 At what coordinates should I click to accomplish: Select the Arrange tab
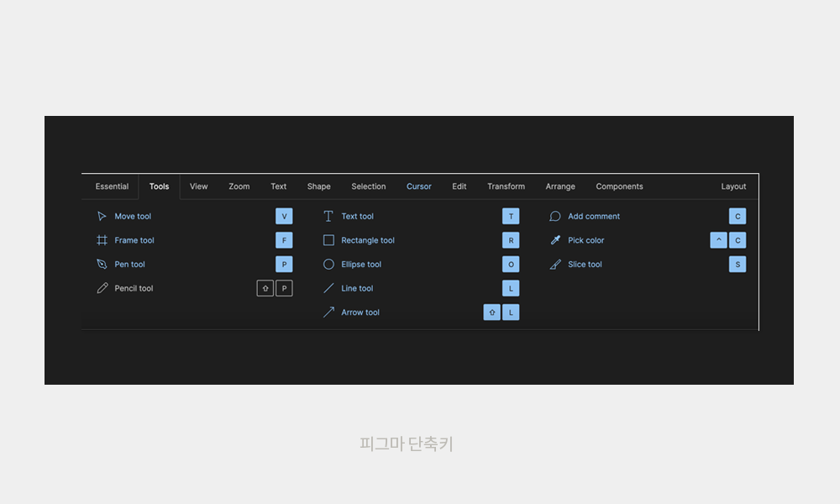coord(560,186)
